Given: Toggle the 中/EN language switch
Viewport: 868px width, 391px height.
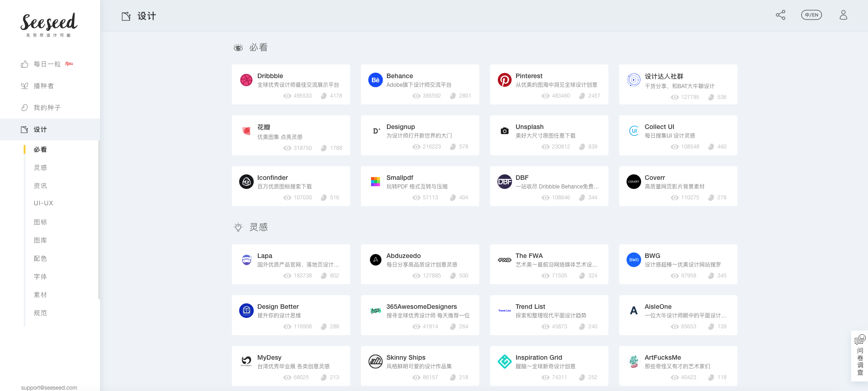Looking at the screenshot, I should tap(812, 15).
